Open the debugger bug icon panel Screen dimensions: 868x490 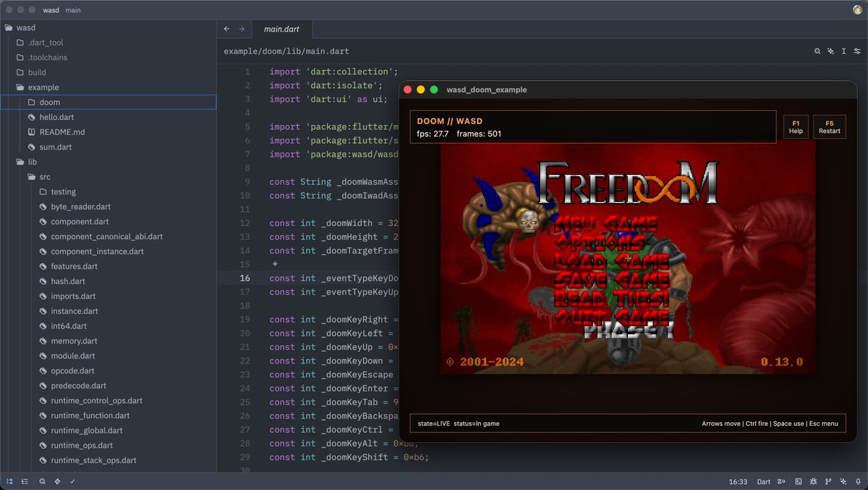[x=814, y=481]
